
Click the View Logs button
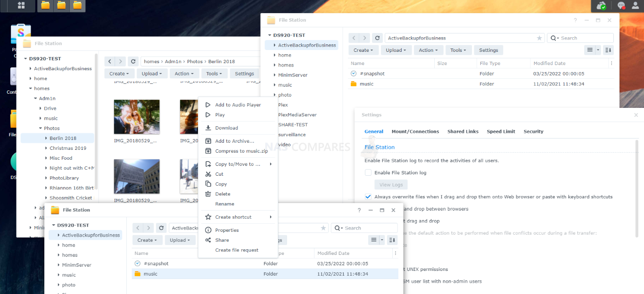coord(391,185)
